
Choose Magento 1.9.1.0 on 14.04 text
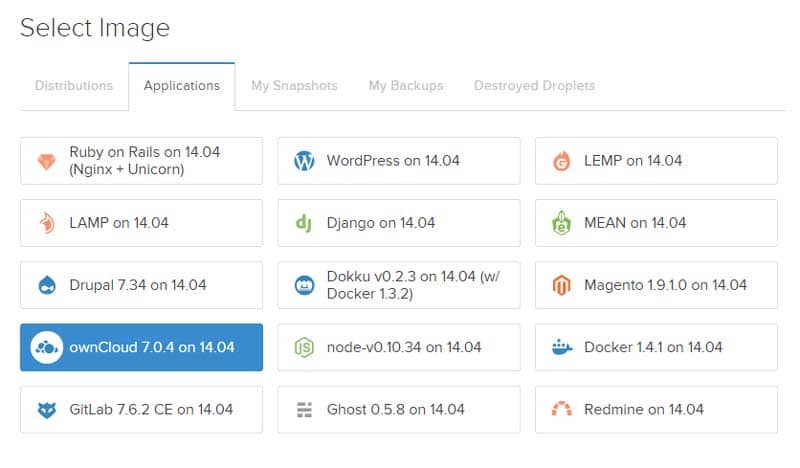click(665, 285)
